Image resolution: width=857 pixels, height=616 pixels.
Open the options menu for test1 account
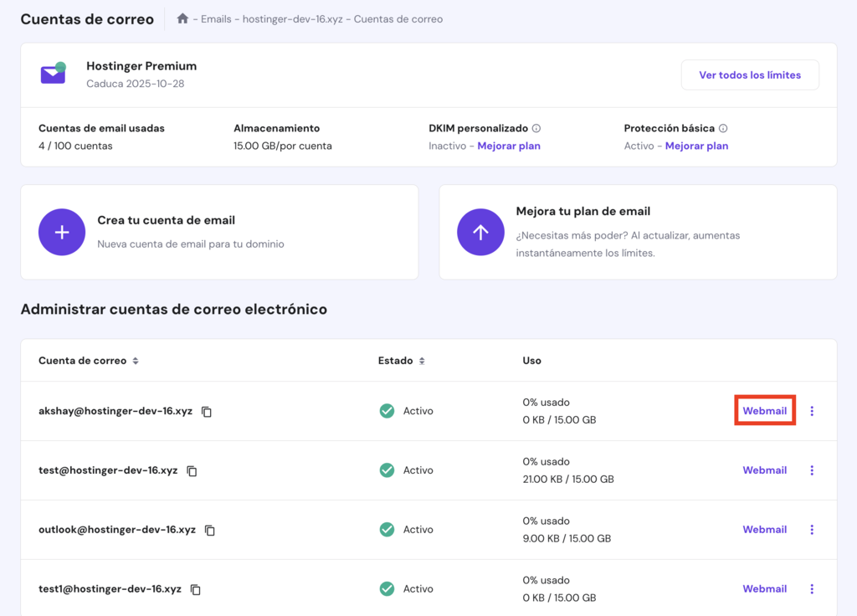click(x=812, y=588)
